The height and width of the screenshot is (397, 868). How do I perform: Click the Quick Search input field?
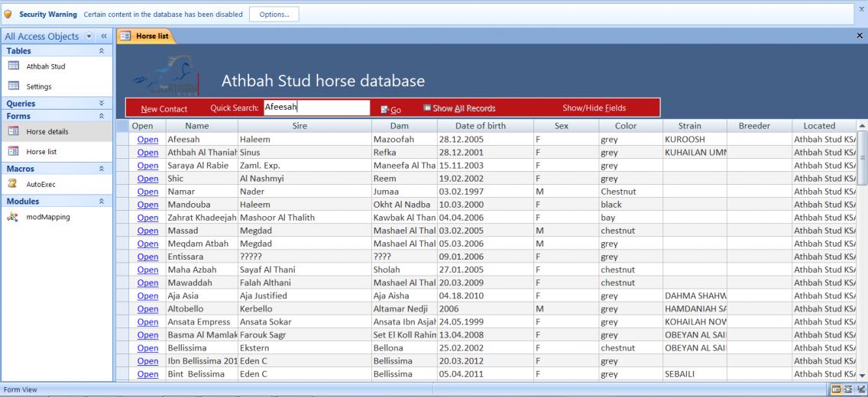click(316, 108)
